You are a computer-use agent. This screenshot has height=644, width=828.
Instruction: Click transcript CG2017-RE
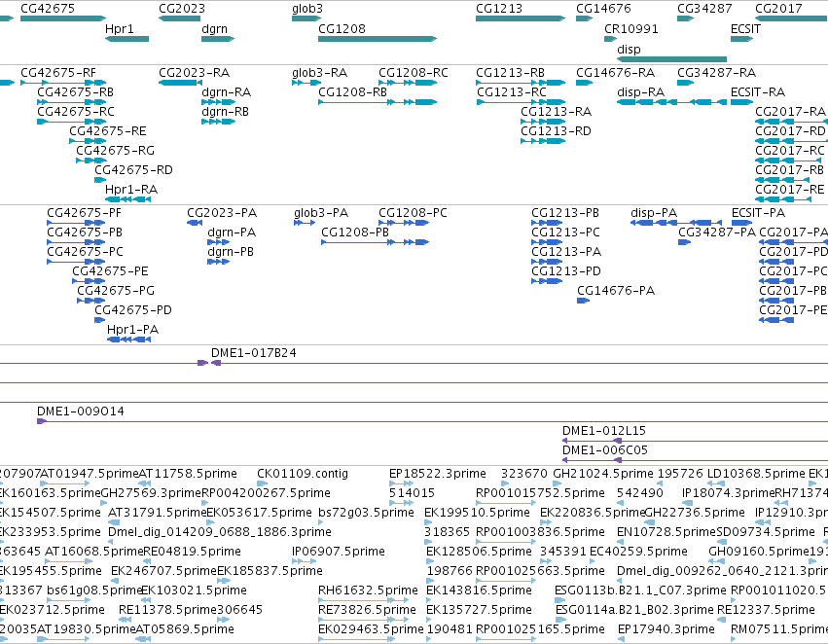click(x=783, y=199)
